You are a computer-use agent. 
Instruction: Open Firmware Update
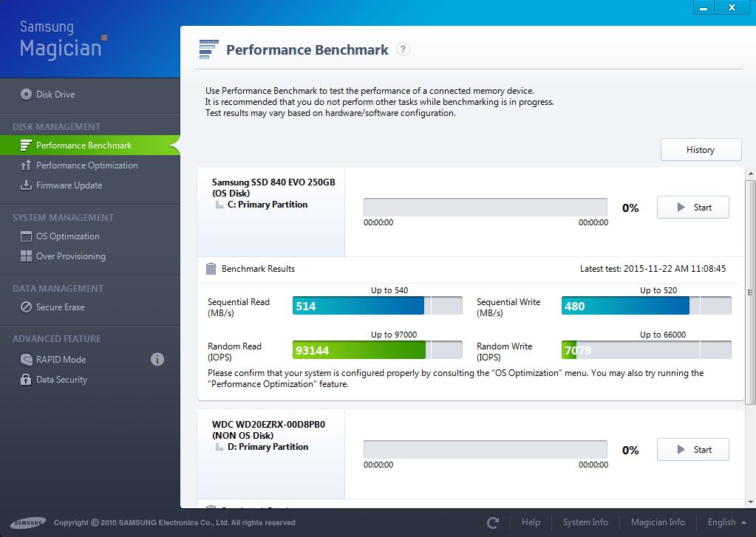pos(69,185)
